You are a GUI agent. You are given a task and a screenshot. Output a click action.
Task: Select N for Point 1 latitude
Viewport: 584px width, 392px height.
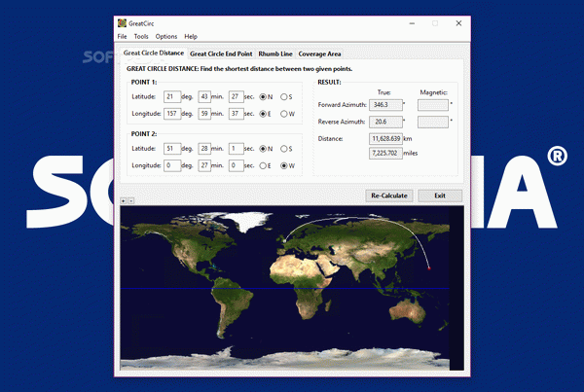pos(262,96)
